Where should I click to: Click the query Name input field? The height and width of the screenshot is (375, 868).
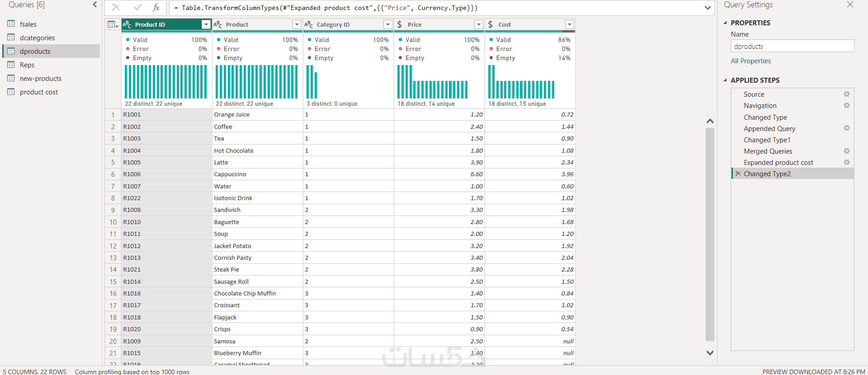point(792,46)
